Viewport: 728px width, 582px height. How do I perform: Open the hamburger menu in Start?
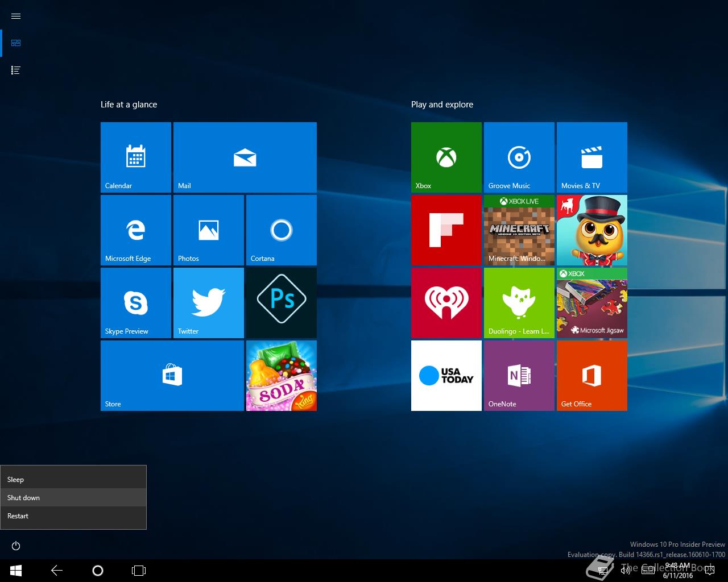point(16,16)
